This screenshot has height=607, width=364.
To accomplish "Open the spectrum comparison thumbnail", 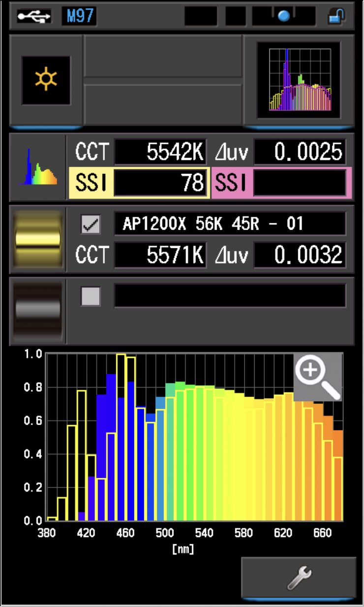I will pos(299,80).
